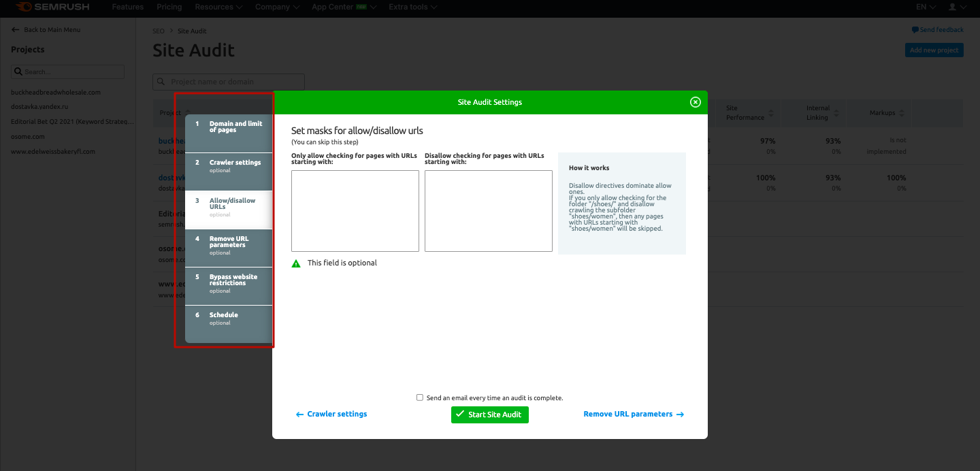The image size is (980, 471).
Task: Click the search magnifier in Projects sidebar
Action: click(x=18, y=72)
